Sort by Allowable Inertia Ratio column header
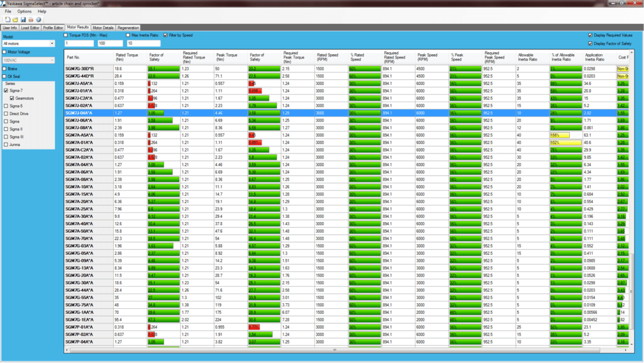The image size is (644, 363). tap(533, 57)
